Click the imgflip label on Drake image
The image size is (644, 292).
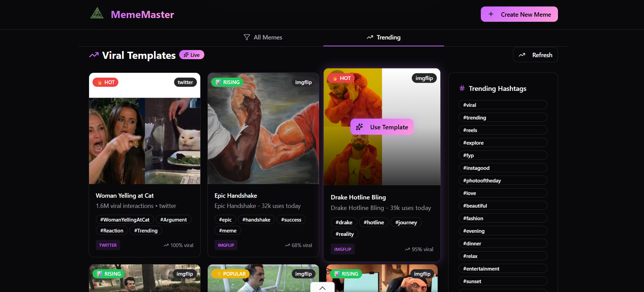click(424, 78)
